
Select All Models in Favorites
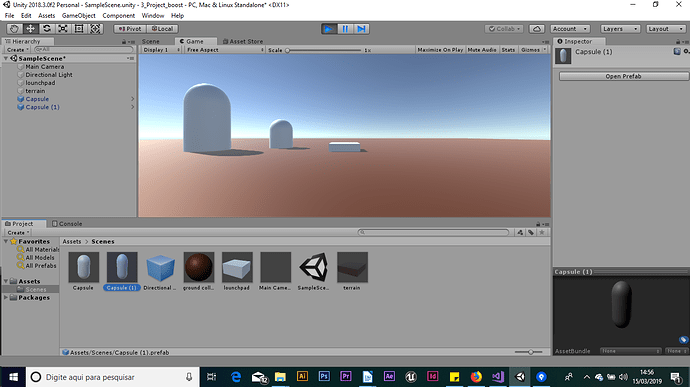pyautogui.click(x=40, y=258)
